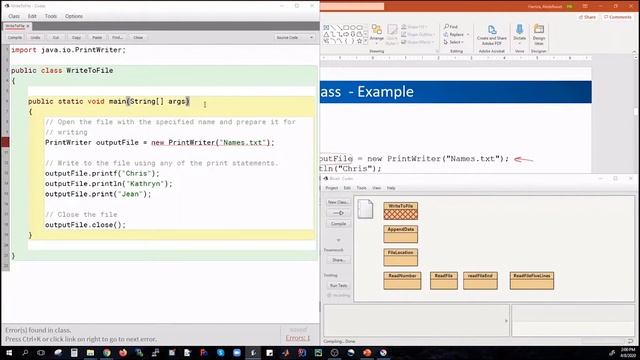Viewport: 640px width, 360px height.
Task: Open the Class menu in BlueJ editor
Action: [14, 16]
